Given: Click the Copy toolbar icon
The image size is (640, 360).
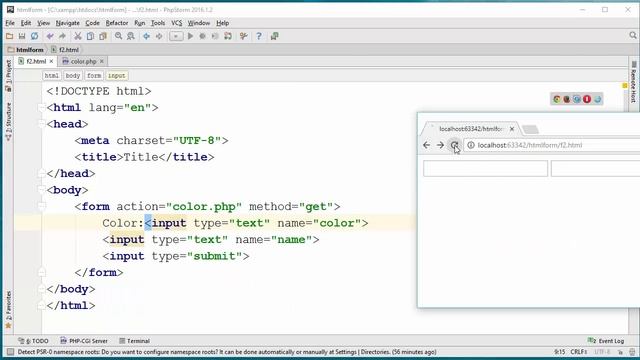Looking at the screenshot, I should 90,36.
